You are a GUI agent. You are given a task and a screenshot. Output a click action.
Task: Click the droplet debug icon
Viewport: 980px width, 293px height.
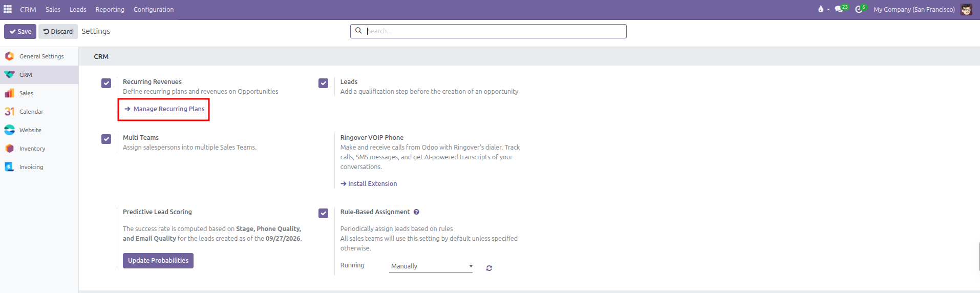821,9
